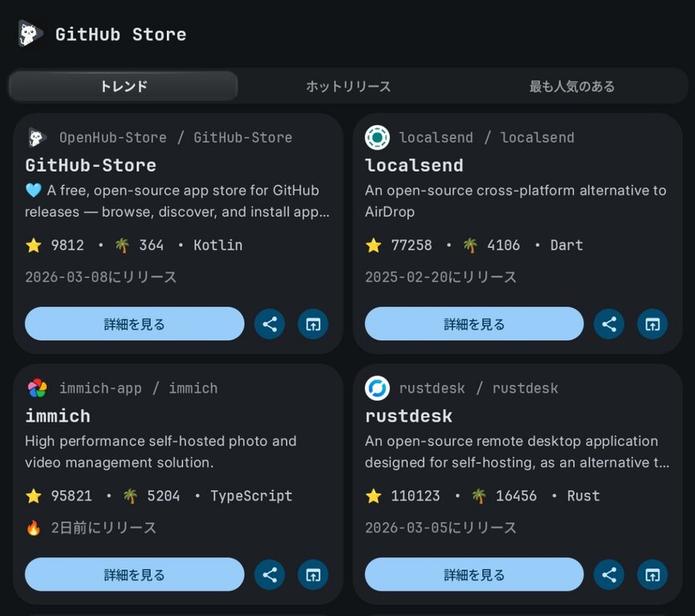The width and height of the screenshot is (695, 616).
Task: Switch to the ホットリリース tab
Action: (x=348, y=86)
